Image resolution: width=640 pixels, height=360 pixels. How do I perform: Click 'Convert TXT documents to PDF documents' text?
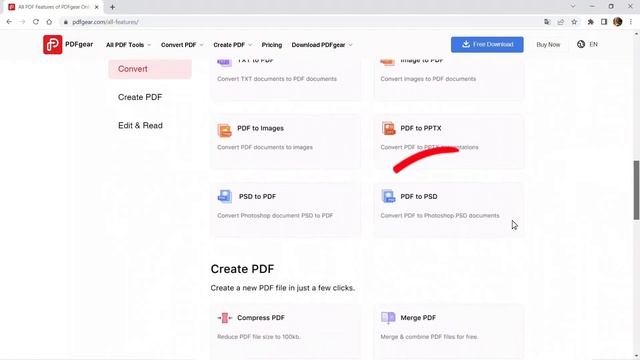point(277,79)
